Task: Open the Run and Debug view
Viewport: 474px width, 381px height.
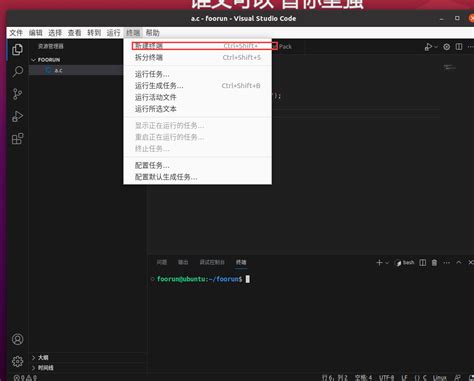Action: pos(17,116)
